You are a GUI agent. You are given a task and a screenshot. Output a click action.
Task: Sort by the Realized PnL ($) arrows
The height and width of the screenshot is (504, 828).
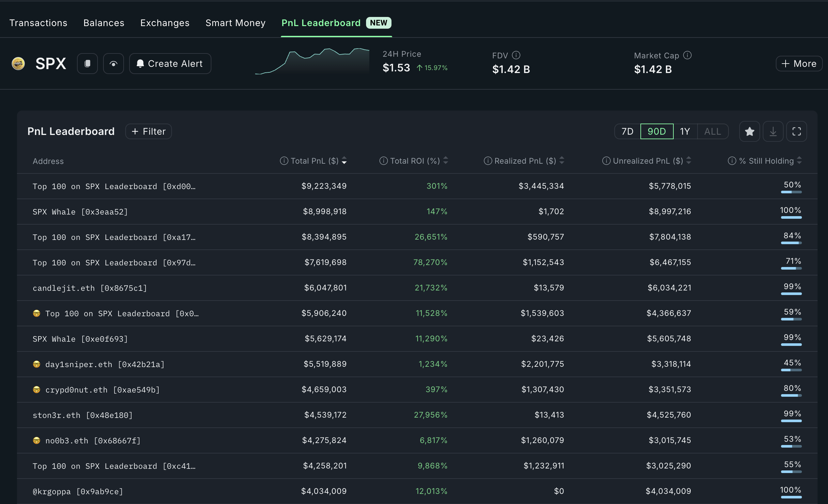click(562, 161)
